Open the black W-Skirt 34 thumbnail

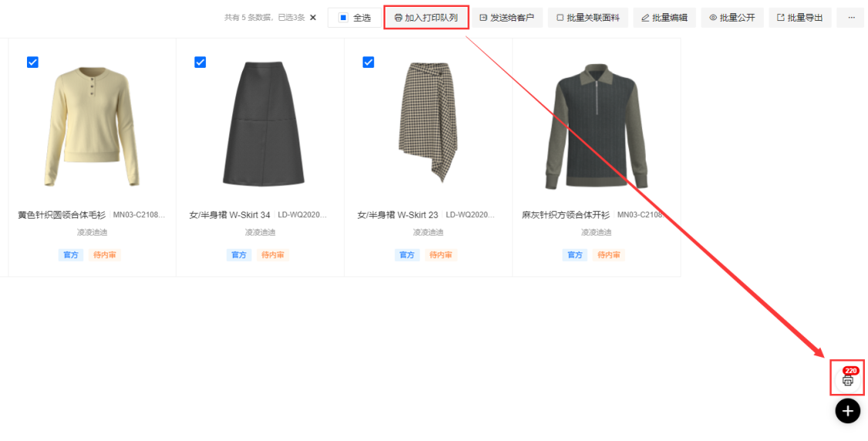260,124
